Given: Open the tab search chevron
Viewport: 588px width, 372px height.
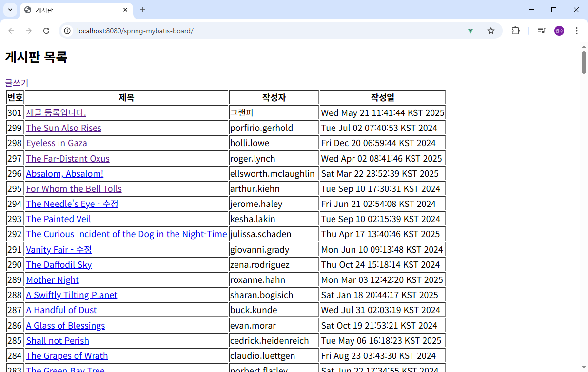Looking at the screenshot, I should click(10, 10).
